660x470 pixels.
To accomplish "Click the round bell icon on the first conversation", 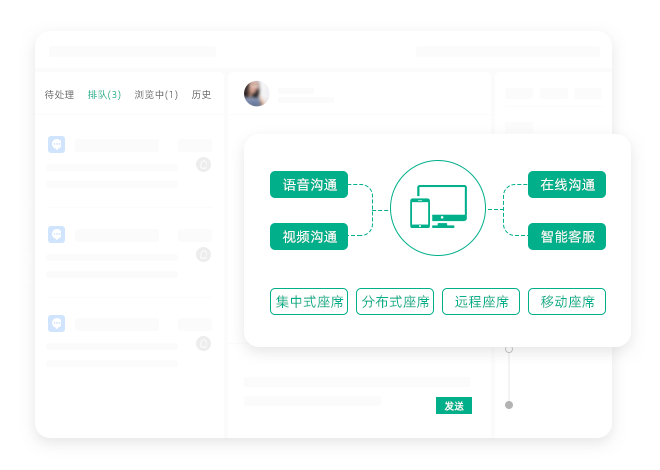I will click(204, 165).
